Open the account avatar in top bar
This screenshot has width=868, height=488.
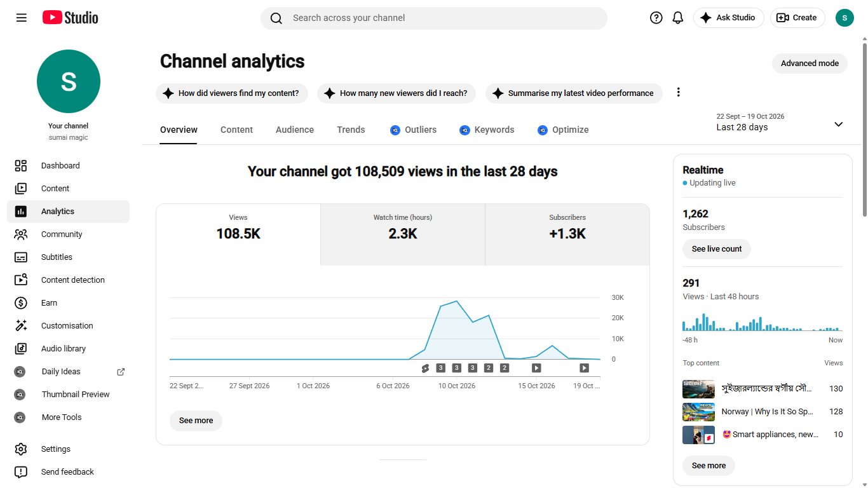pos(844,18)
